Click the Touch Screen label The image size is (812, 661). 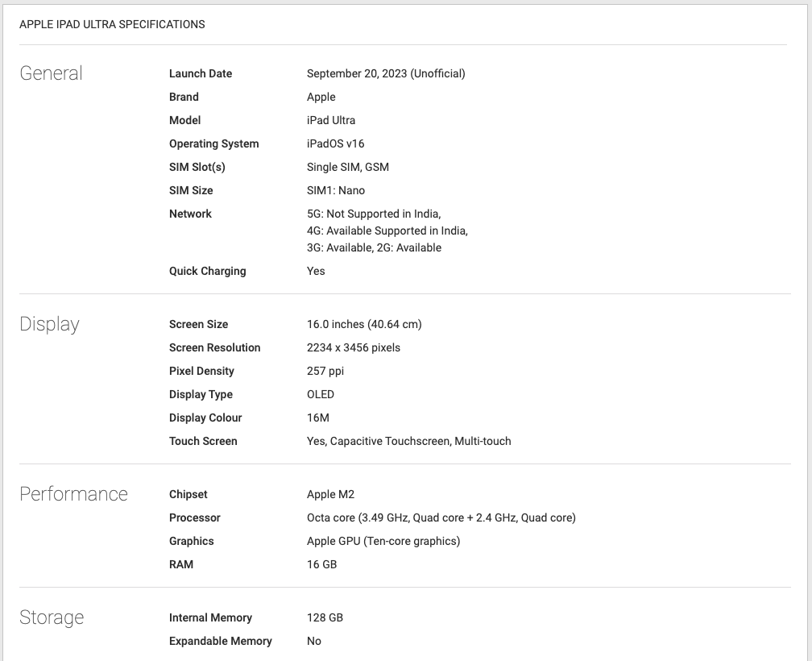[203, 441]
